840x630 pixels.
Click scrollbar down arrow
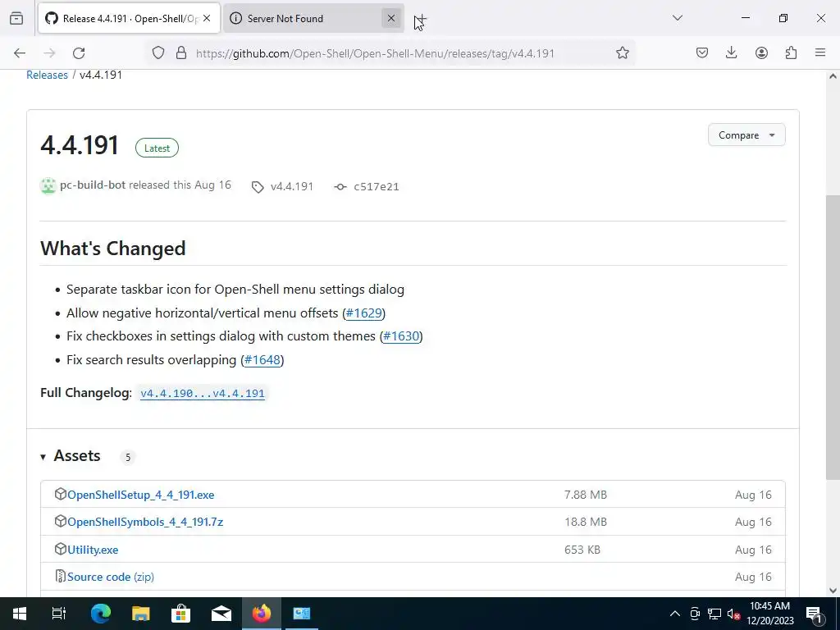[833, 590]
